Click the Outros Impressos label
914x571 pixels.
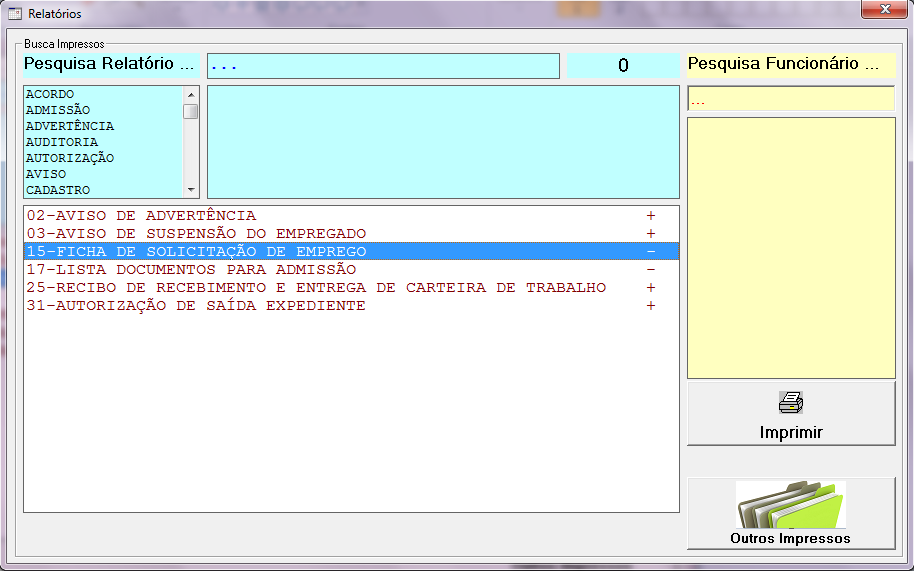(x=790, y=538)
